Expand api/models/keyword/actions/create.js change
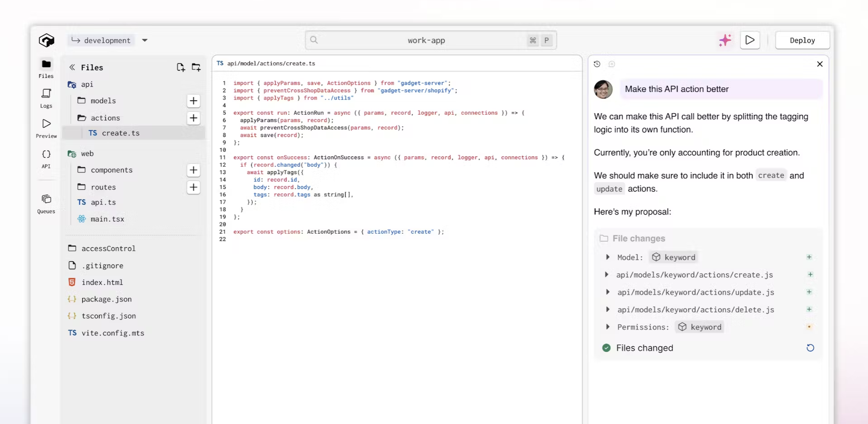The width and height of the screenshot is (868, 424). click(x=607, y=275)
